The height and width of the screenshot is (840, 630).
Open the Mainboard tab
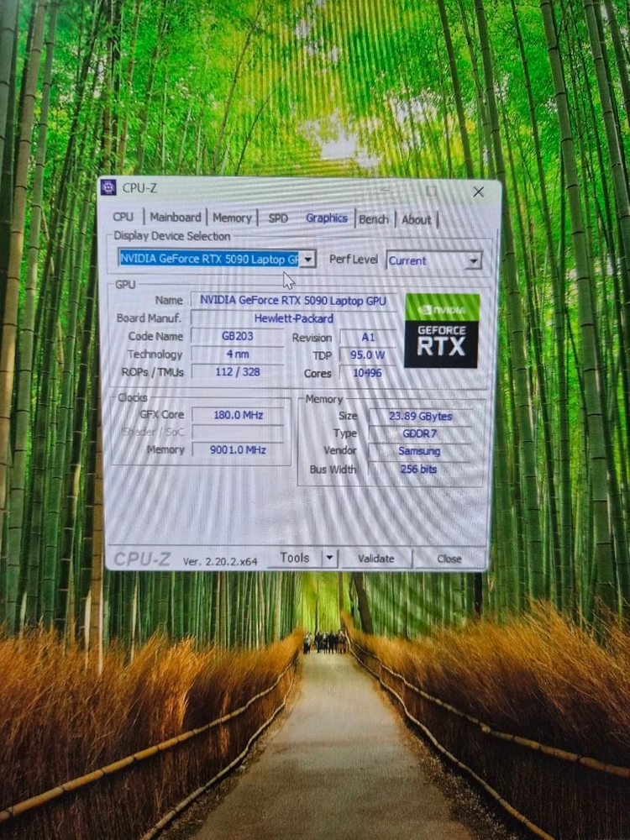[176, 217]
